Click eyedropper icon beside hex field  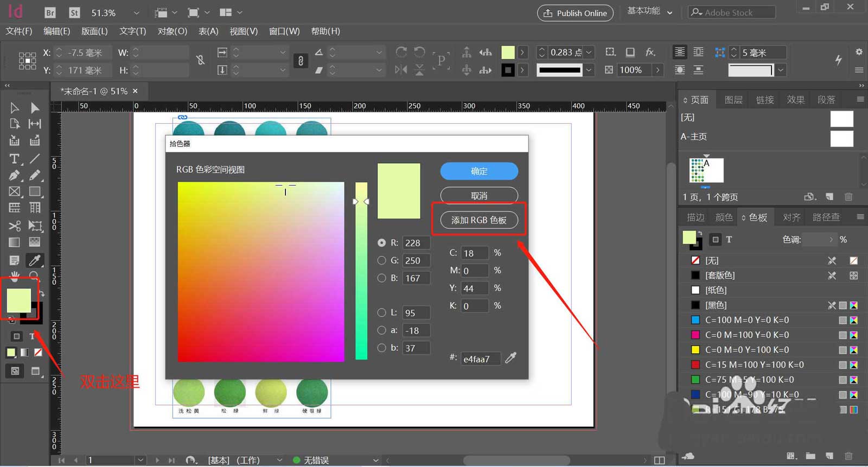(x=510, y=358)
